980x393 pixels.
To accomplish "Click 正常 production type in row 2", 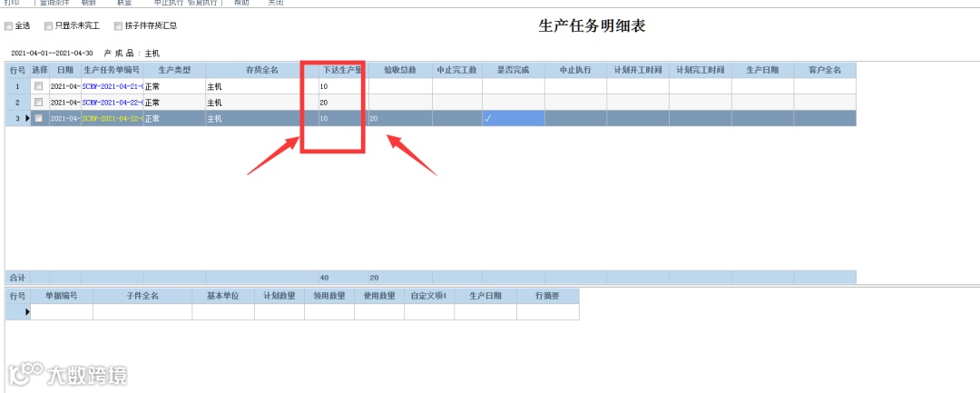I will click(152, 103).
